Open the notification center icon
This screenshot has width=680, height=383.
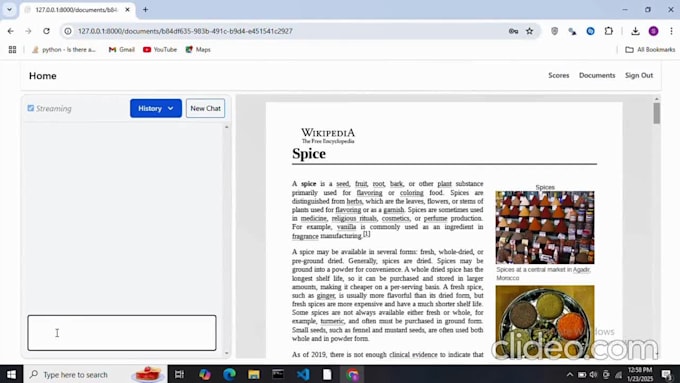click(x=667, y=375)
